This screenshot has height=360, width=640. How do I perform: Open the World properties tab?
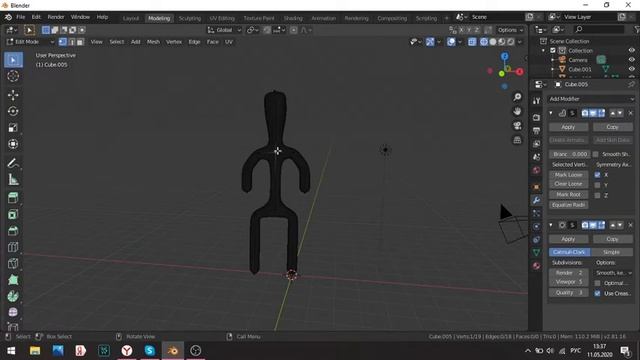(x=536, y=170)
